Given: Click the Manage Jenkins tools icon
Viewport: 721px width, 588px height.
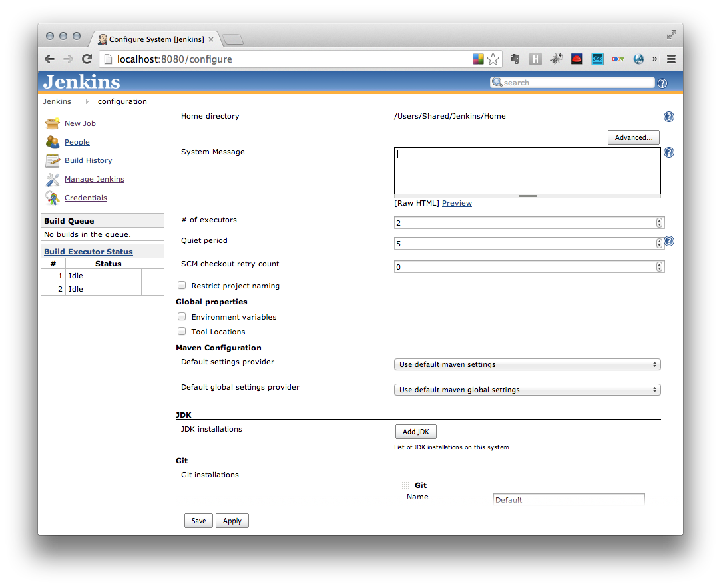Looking at the screenshot, I should 52,179.
